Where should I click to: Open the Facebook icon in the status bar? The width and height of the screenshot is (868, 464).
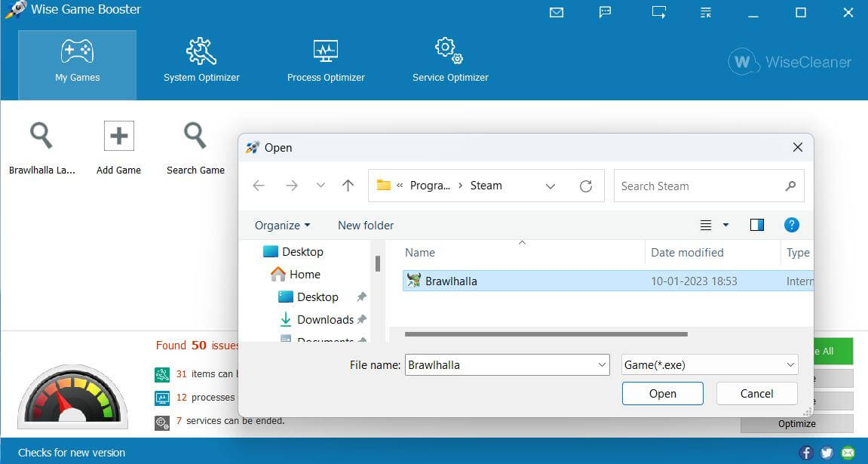click(x=807, y=453)
